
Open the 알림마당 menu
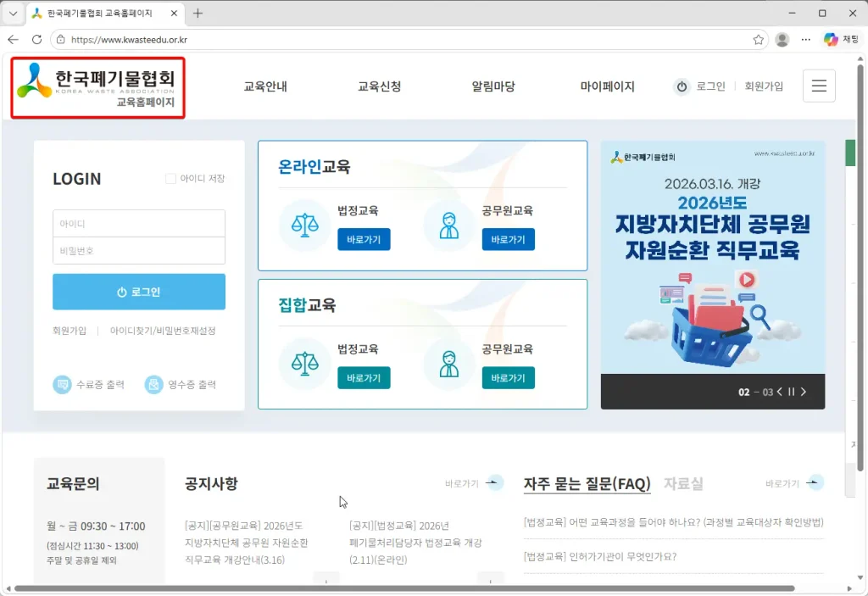coord(494,86)
